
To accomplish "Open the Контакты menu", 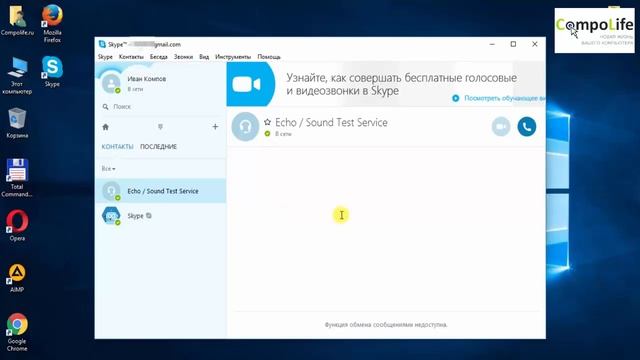I will [x=131, y=57].
